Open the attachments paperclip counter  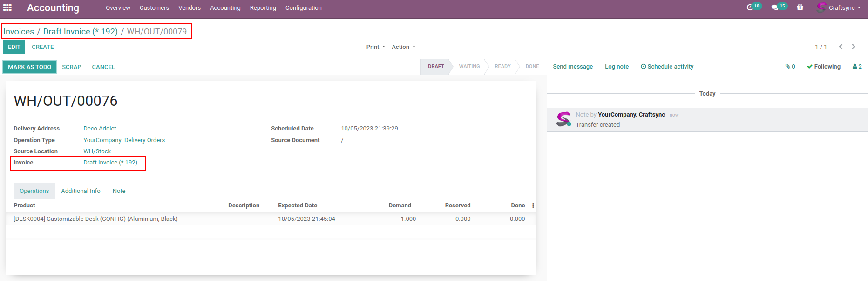790,67
